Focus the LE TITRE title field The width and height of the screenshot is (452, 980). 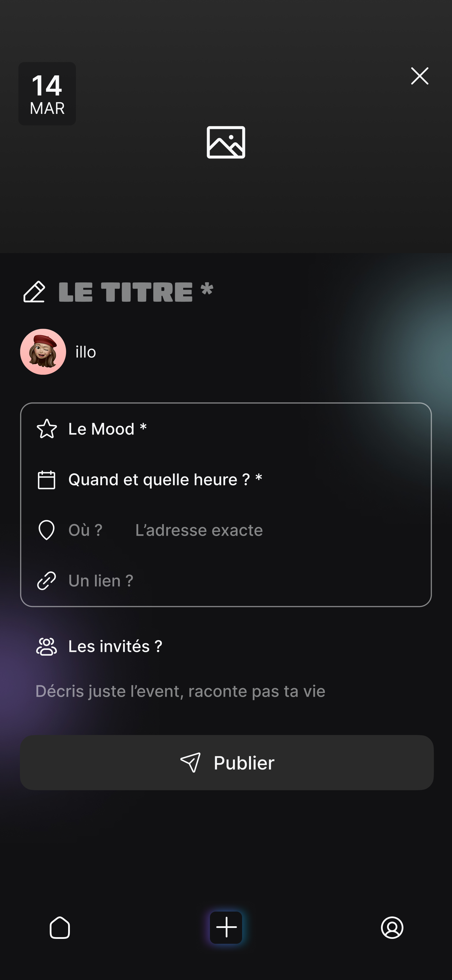pyautogui.click(x=136, y=292)
